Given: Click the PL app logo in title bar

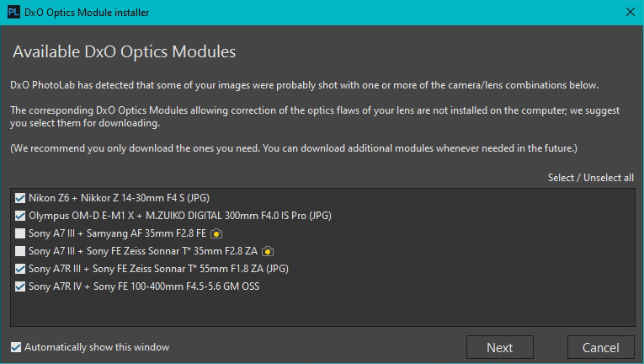Looking at the screenshot, I should point(13,12).
